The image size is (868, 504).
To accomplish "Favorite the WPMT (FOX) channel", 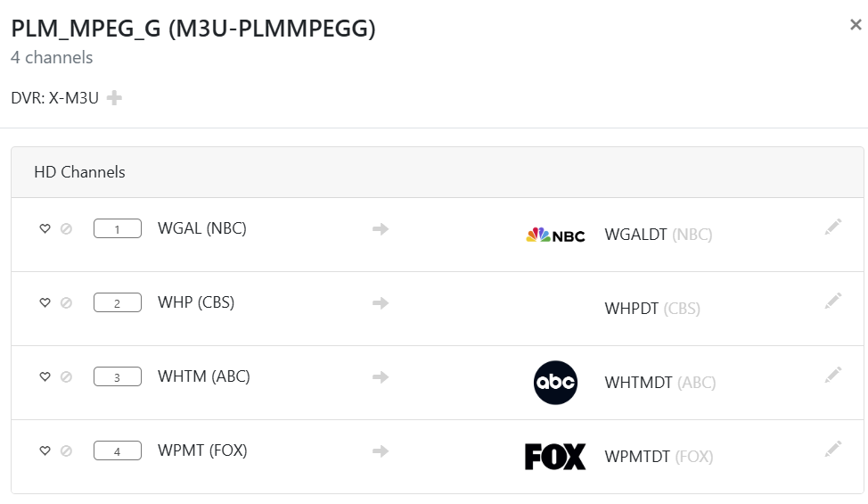I will click(45, 450).
